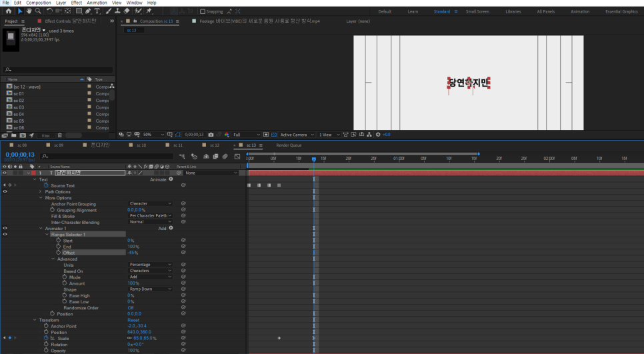Screen dimensions: 644x354
Task: Select sc 03 in Project list
Action: [19, 107]
